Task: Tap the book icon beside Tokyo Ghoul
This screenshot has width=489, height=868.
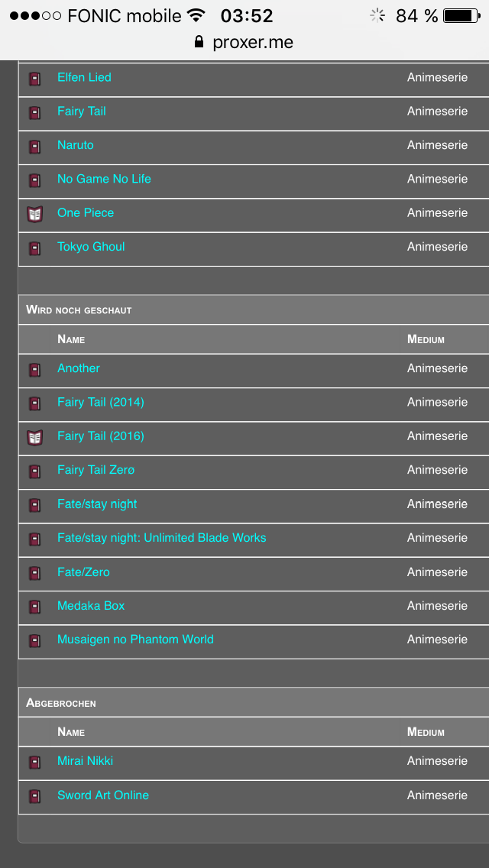Action: [34, 248]
